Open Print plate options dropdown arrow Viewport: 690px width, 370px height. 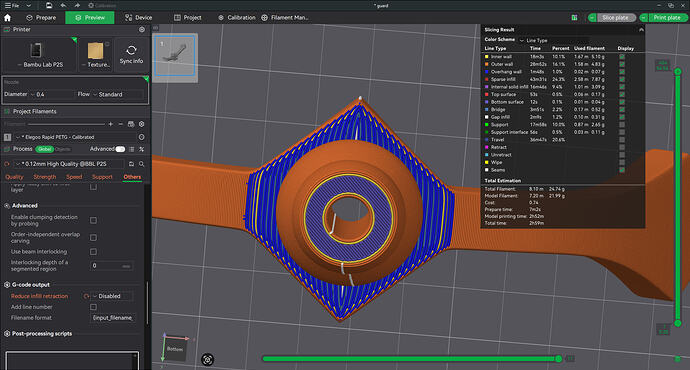click(x=644, y=18)
